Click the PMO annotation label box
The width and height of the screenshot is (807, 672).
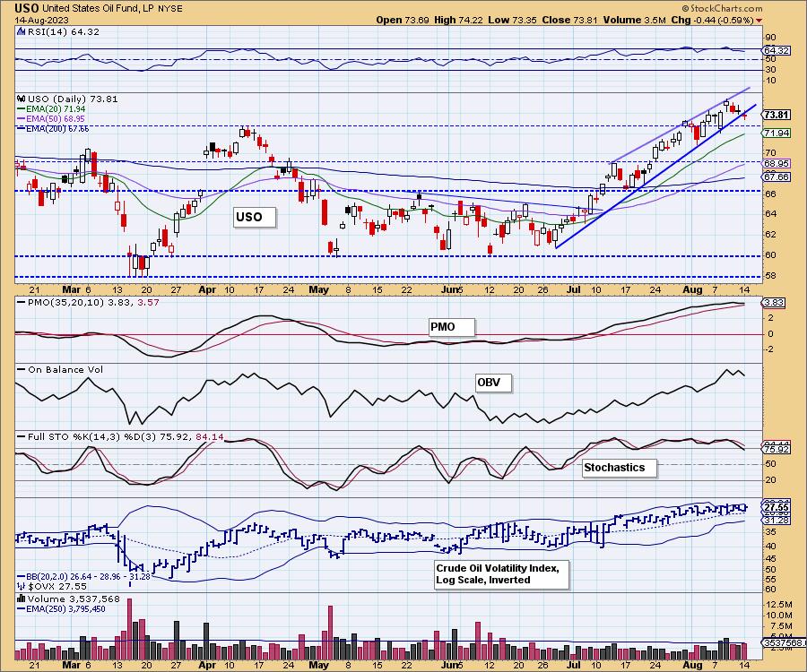450,327
